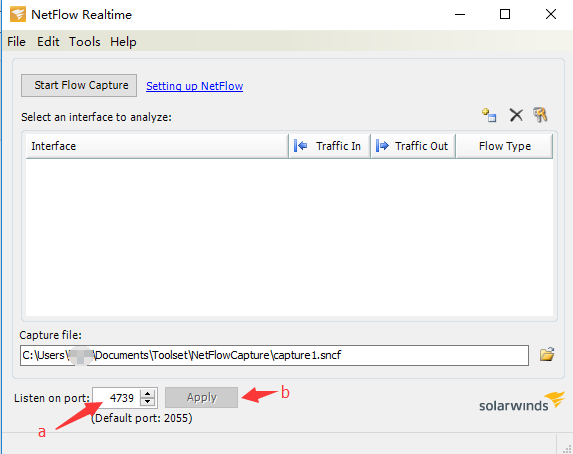Click Start Flow Capture button
Image resolution: width=573 pixels, height=454 pixels.
(x=79, y=86)
